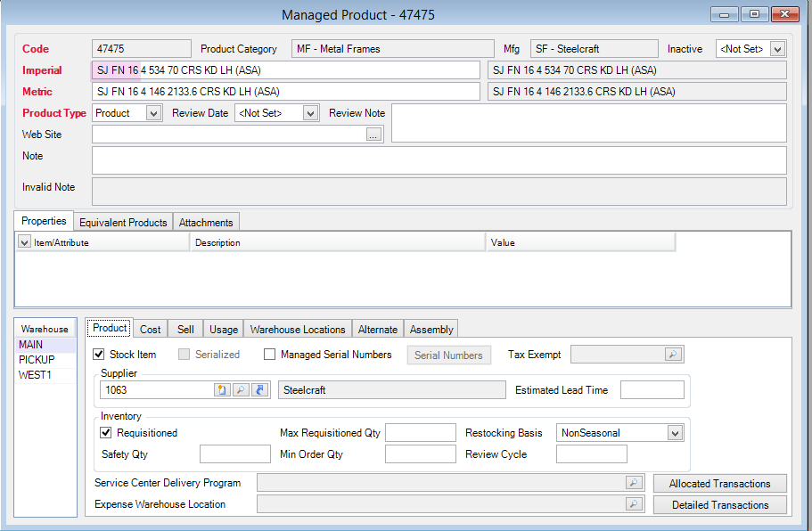Click the supplier search magnifier icon
Image resolution: width=812 pixels, height=531 pixels.
pos(241,390)
